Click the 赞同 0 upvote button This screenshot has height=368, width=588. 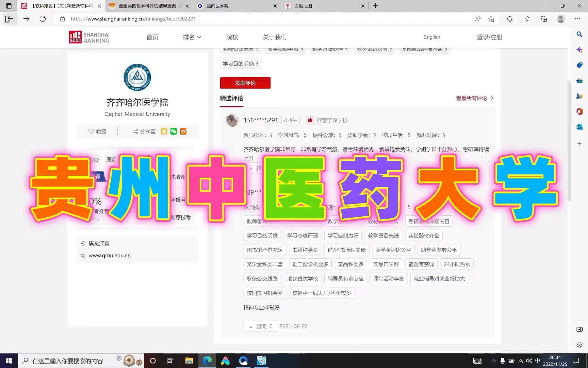[x=260, y=326]
